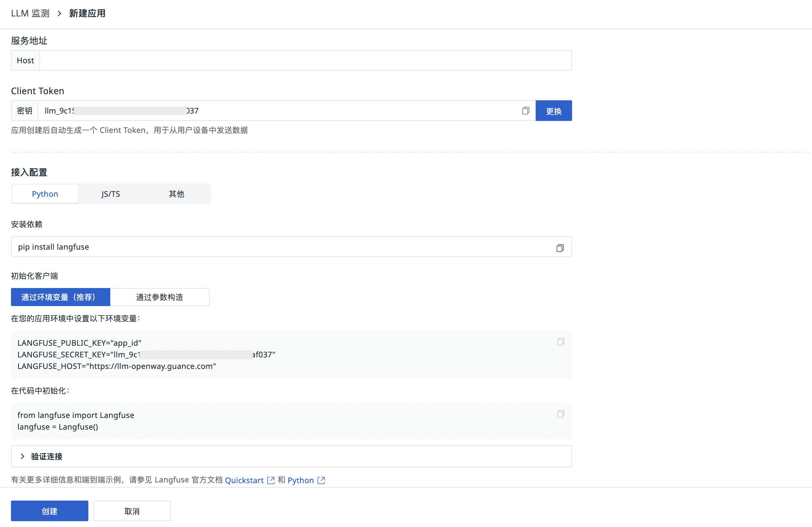Switch to 通过参数构造 initialization
This screenshot has width=812, height=527.
click(159, 297)
